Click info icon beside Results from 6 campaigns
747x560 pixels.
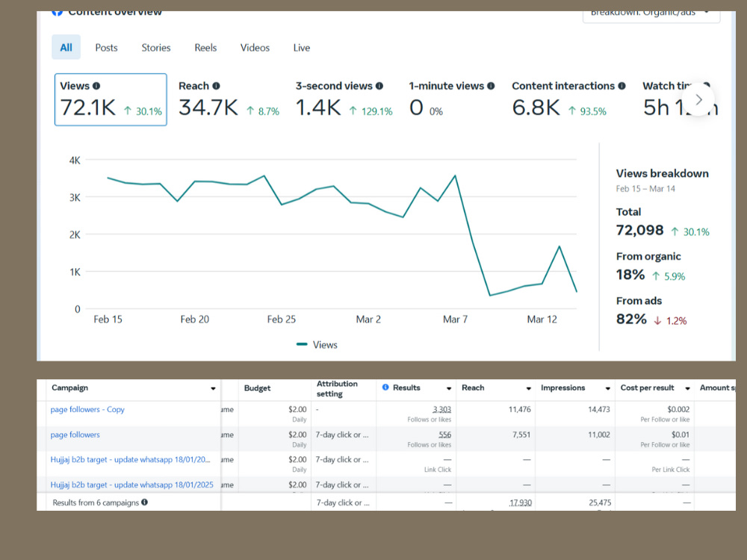(x=144, y=502)
